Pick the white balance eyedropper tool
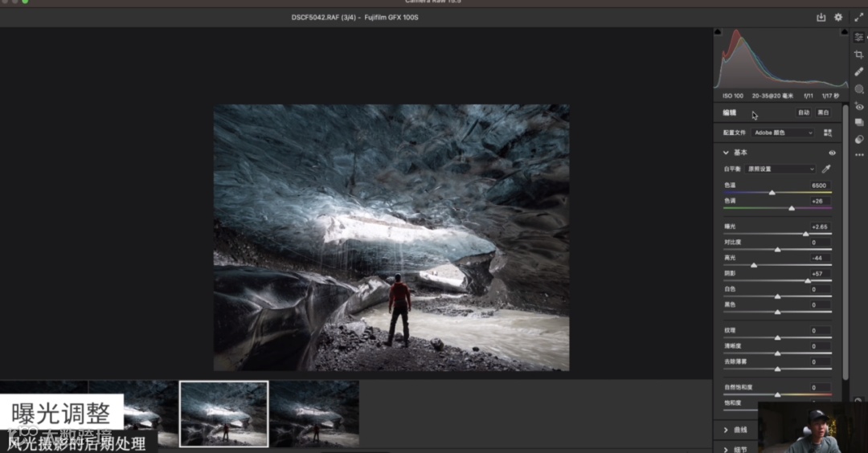868x453 pixels. point(826,169)
